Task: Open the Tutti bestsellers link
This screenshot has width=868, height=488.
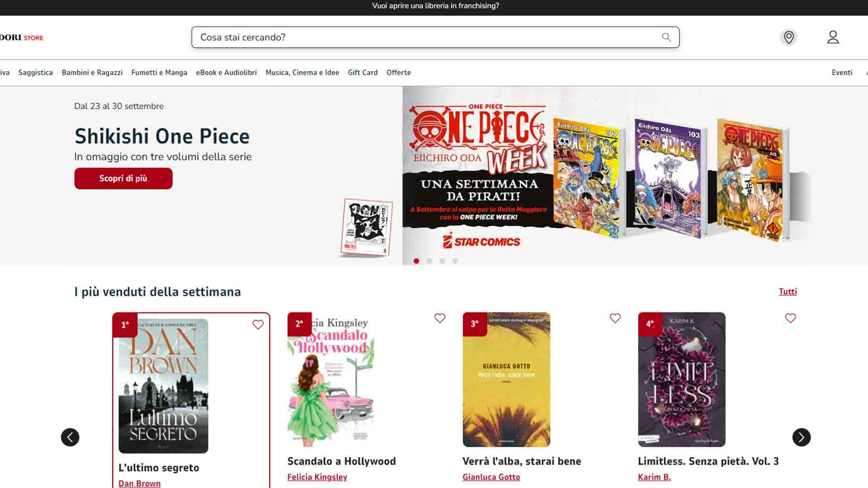Action: (x=788, y=291)
